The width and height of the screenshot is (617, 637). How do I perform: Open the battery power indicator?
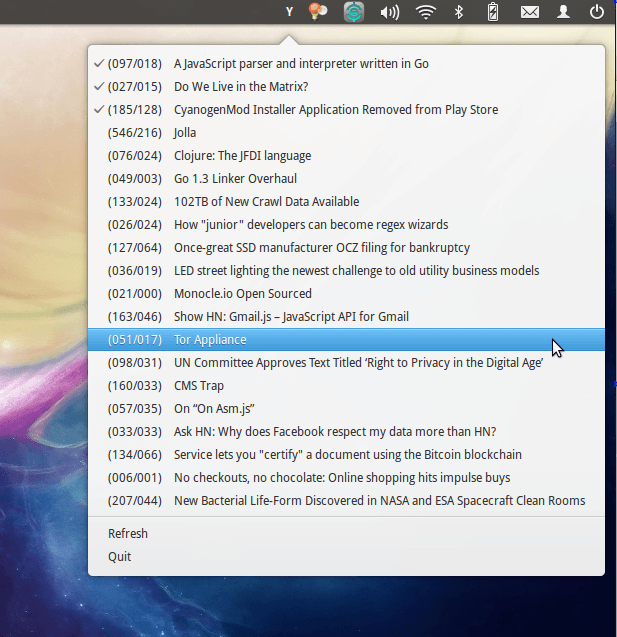point(493,11)
